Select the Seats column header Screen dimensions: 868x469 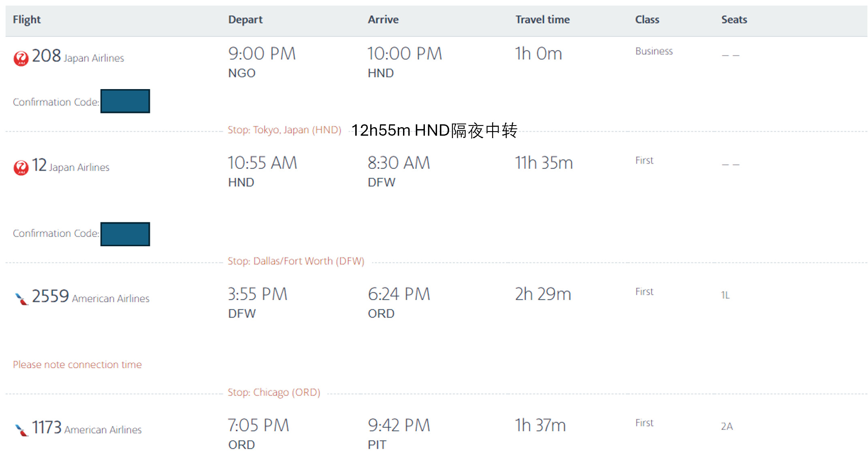[x=734, y=19]
